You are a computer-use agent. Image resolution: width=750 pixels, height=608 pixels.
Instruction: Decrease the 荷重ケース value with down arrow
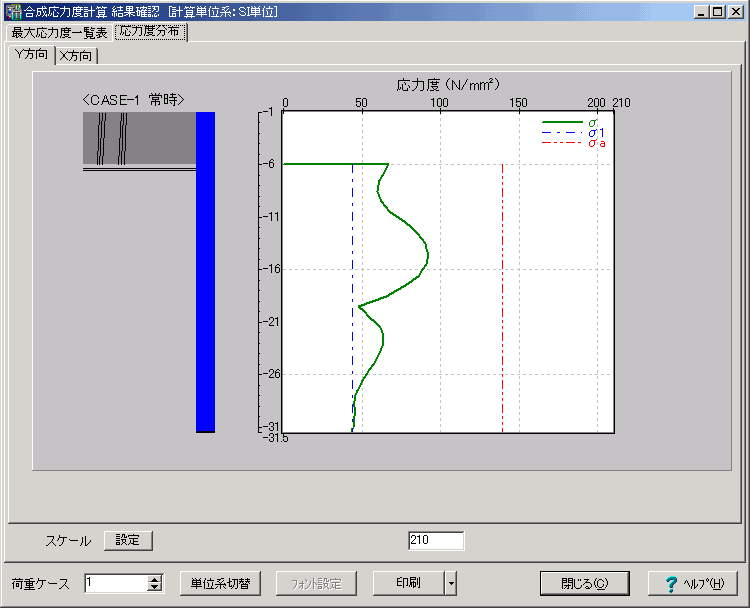(x=154, y=588)
